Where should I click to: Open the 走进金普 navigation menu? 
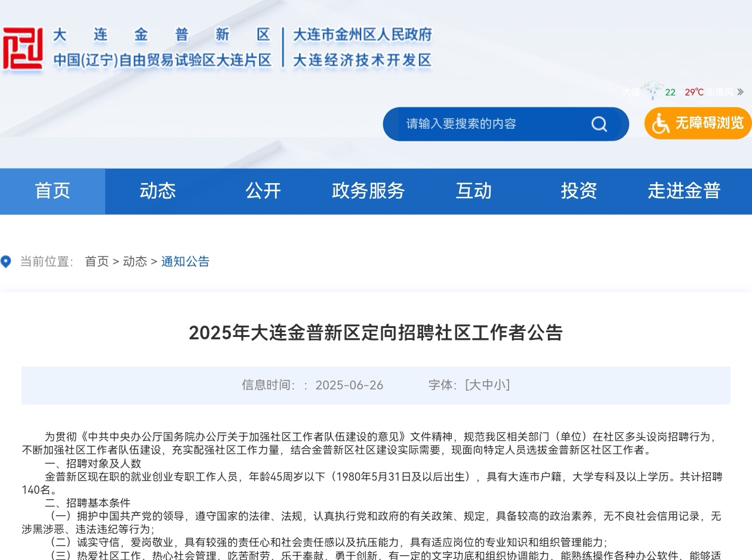pos(684,191)
